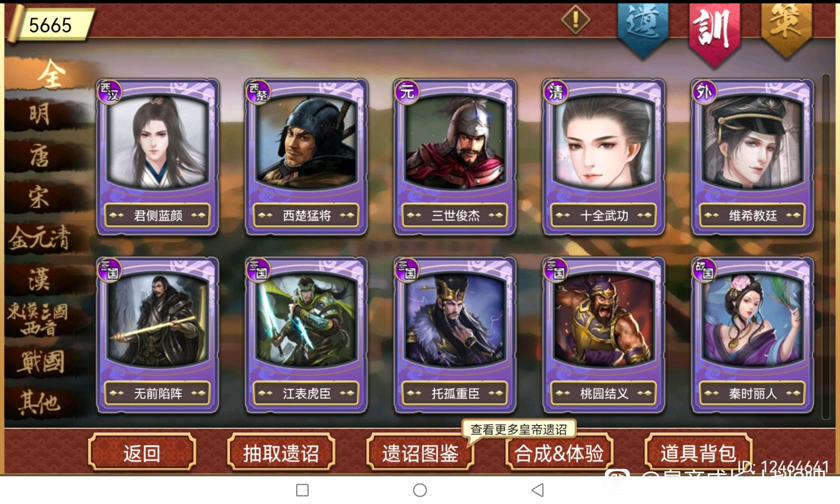The image size is (840, 504).
Task: Tap Android back triangle navigation icon
Action: pyautogui.click(x=538, y=490)
